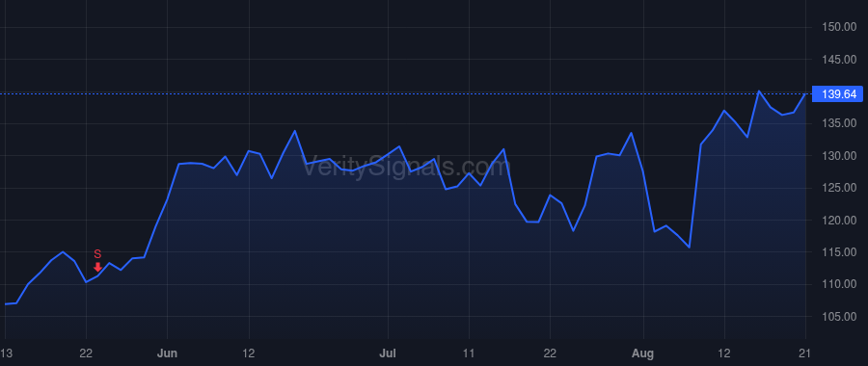Viewport: 868px width, 366px height.
Task: Click the 21 date axis label
Action: (805, 353)
